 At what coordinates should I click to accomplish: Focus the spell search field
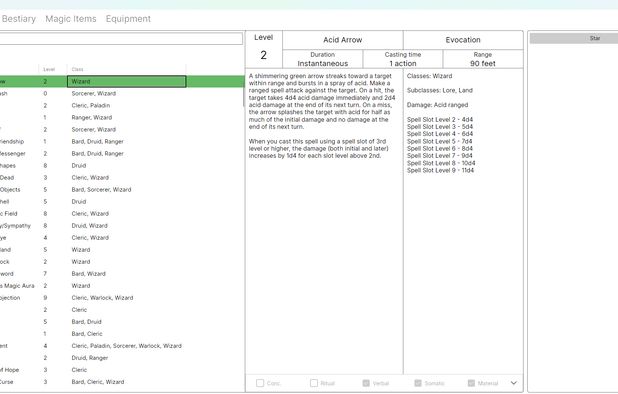tap(121, 39)
